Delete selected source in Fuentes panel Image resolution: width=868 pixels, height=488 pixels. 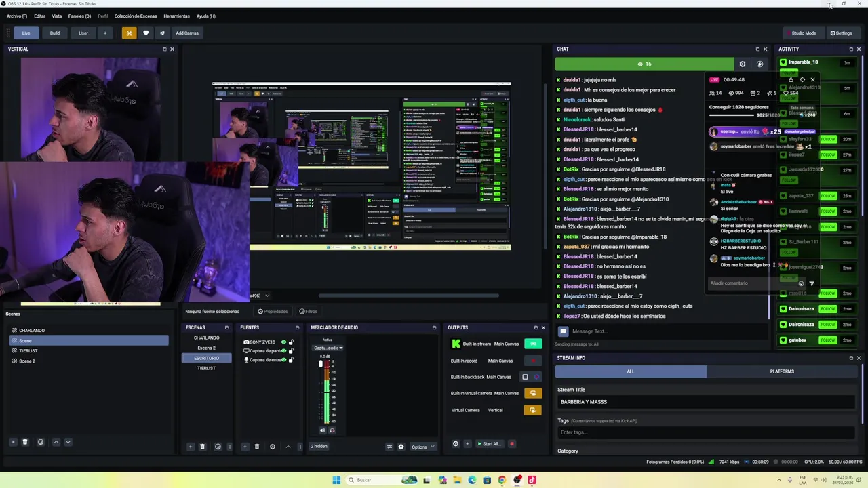coord(257,447)
